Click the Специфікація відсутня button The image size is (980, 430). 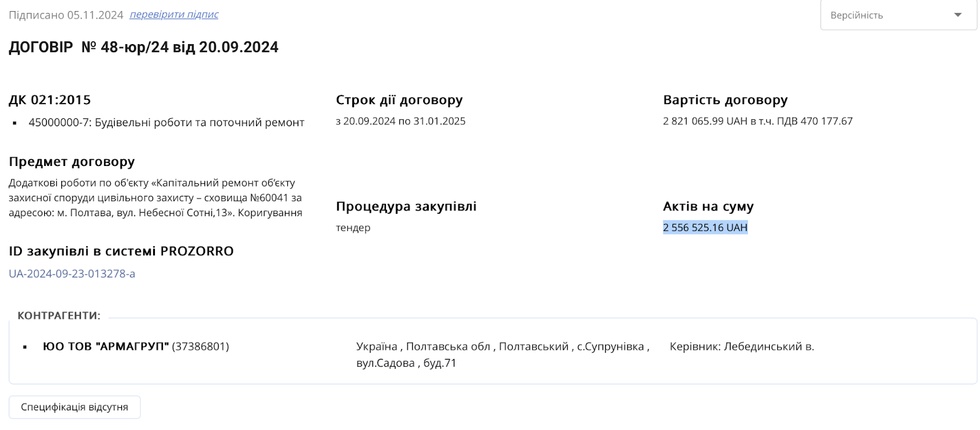tap(74, 407)
